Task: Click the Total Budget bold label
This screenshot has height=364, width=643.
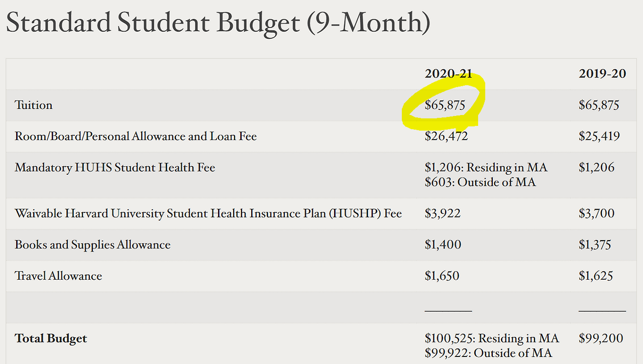Action: click(51, 338)
